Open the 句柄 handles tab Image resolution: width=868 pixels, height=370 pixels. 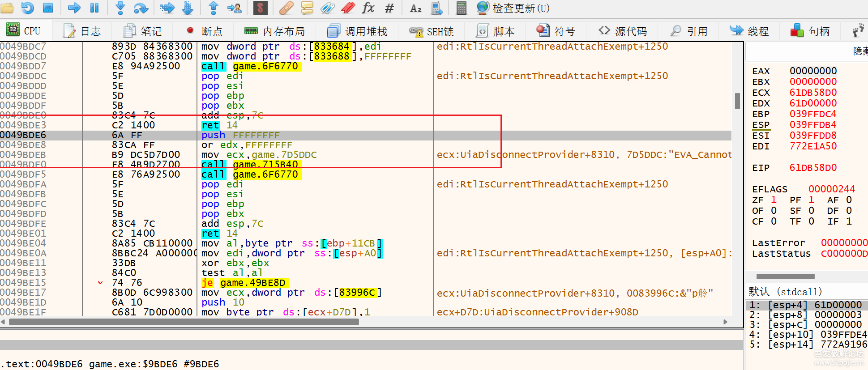tap(810, 31)
